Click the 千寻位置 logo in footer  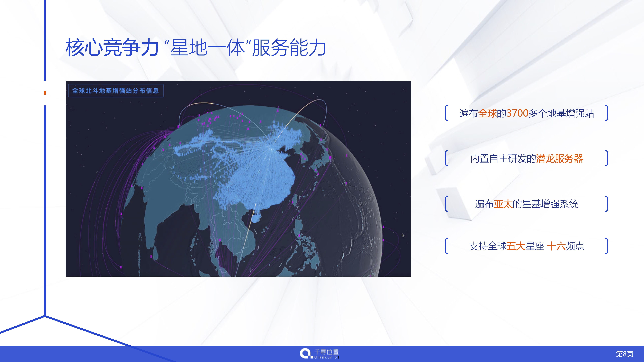pos(319,354)
